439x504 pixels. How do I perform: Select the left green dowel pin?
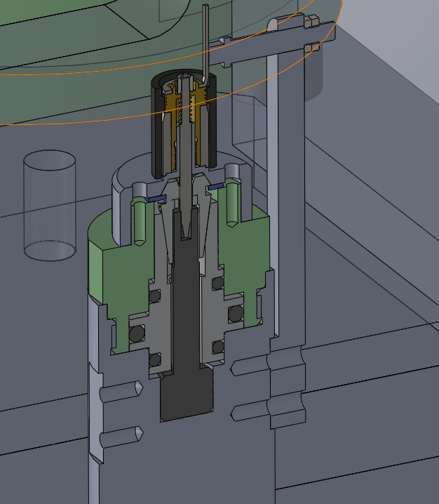(x=139, y=222)
